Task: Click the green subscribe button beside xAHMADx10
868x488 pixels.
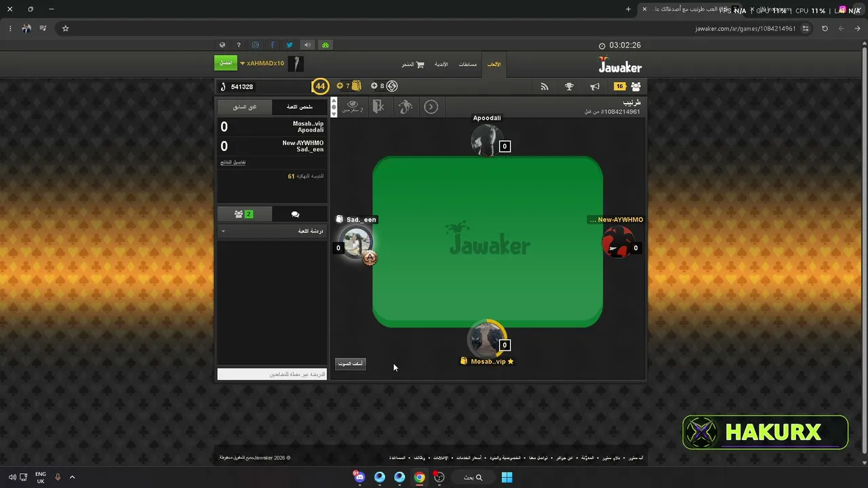Action: (x=226, y=63)
